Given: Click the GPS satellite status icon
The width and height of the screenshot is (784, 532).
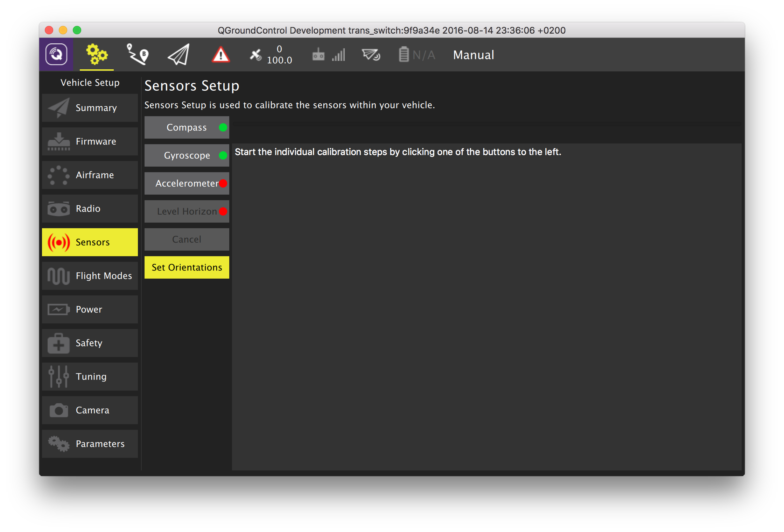Looking at the screenshot, I should tap(256, 55).
